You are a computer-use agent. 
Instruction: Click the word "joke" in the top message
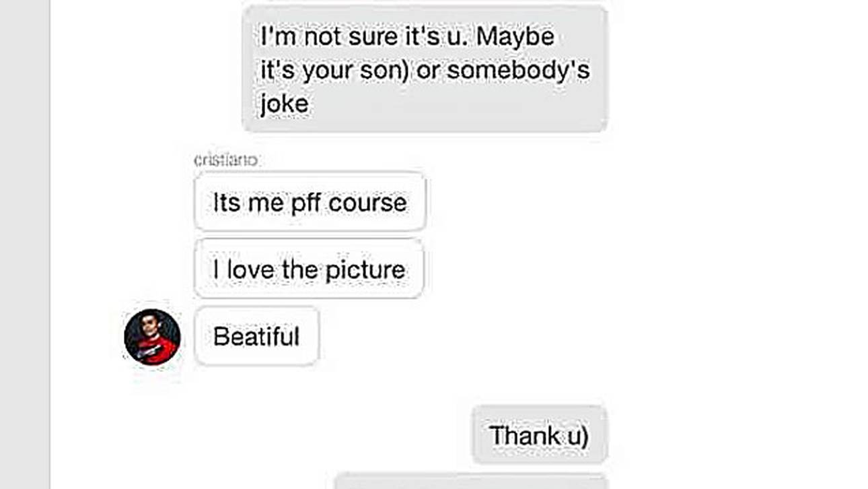pyautogui.click(x=284, y=104)
